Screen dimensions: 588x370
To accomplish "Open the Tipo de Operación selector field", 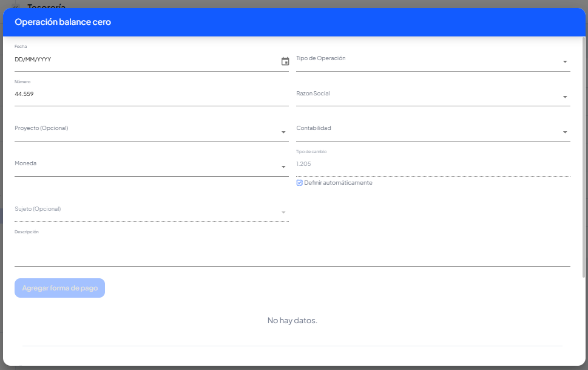I will point(425,60).
